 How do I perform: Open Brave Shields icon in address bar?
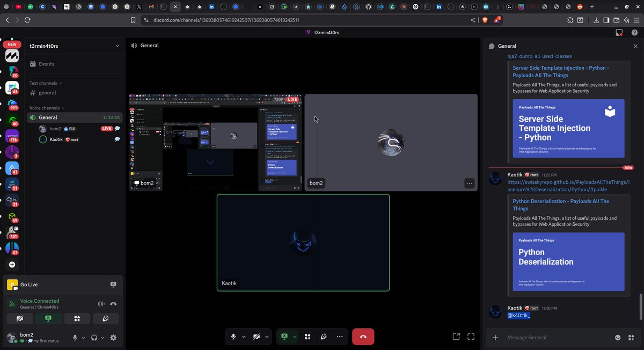[485, 20]
